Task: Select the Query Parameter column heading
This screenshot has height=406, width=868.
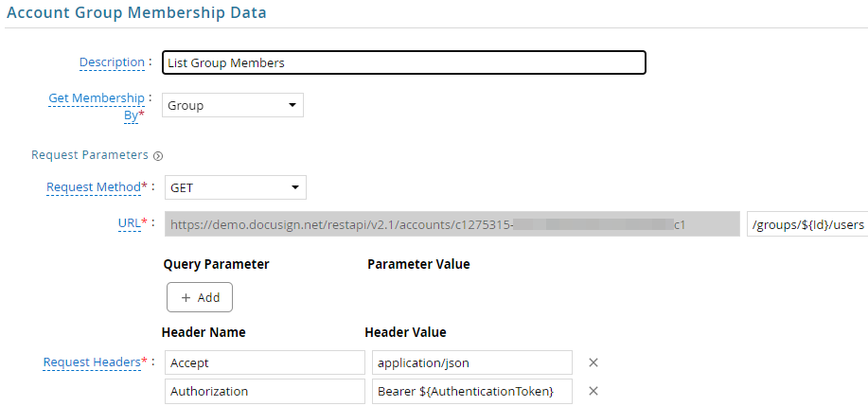Action: click(217, 264)
